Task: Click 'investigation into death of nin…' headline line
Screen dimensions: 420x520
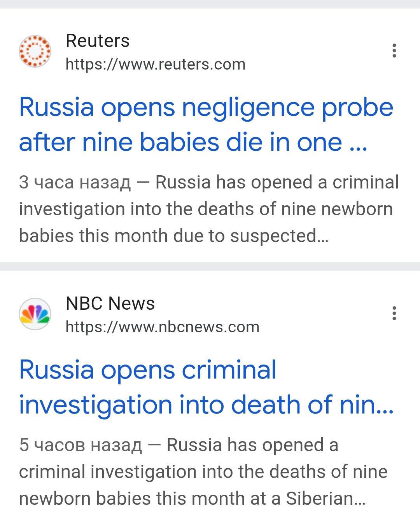Action: click(206, 405)
